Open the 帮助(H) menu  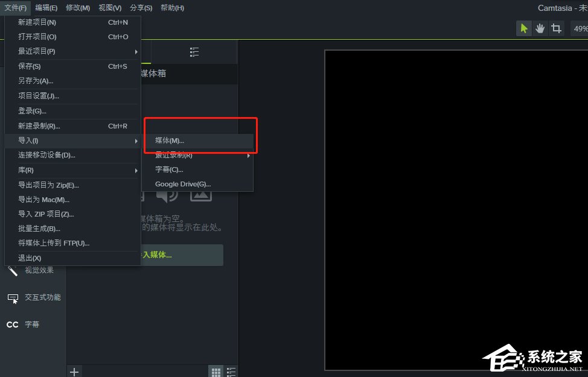(x=172, y=7)
